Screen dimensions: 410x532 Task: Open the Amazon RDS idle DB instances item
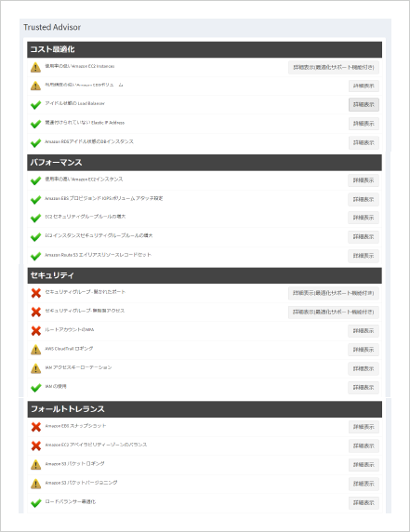click(x=89, y=141)
